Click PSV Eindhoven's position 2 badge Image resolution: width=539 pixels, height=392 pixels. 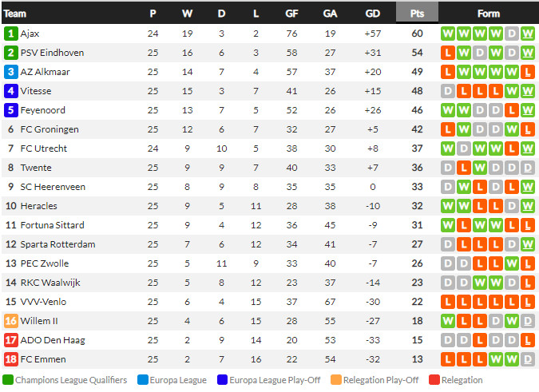tap(10, 53)
